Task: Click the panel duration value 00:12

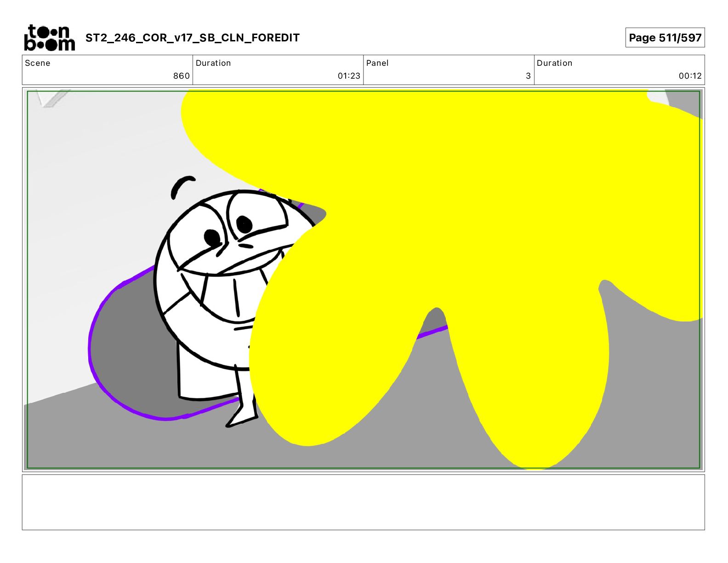Action: tap(690, 76)
